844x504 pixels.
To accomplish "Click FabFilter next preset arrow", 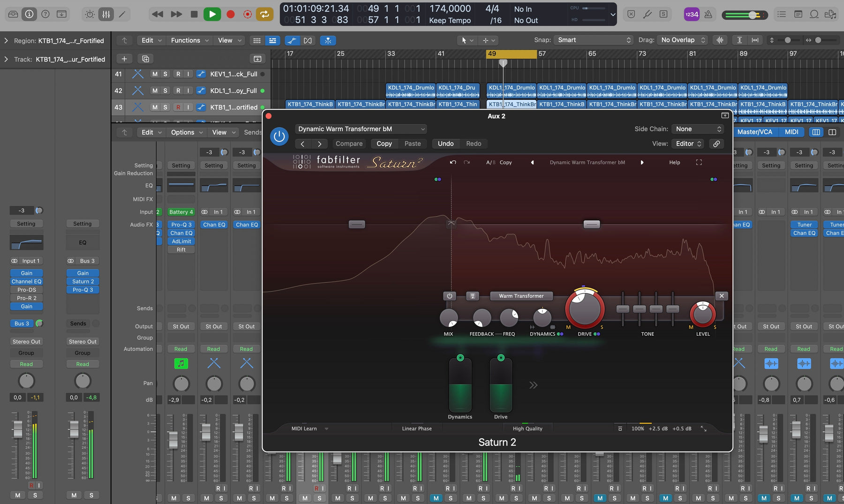I will 642,162.
